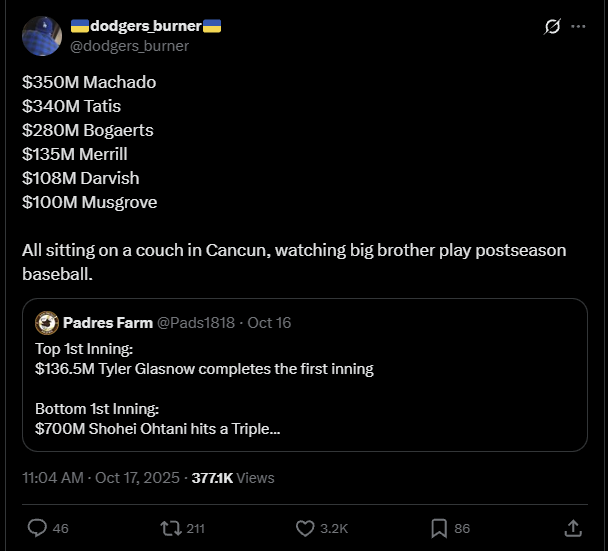The height and width of the screenshot is (551, 608).
Task: Like the tweet with heart icon
Action: point(306,527)
